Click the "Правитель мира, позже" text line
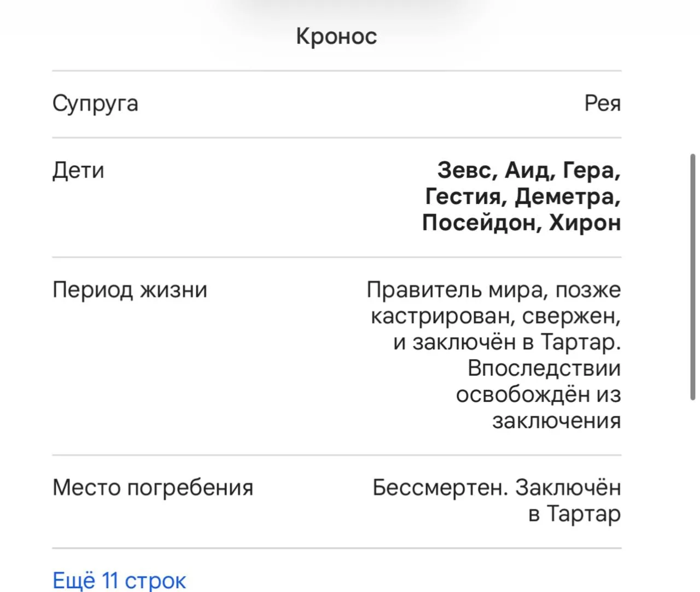The image size is (700, 592). pos(494,290)
